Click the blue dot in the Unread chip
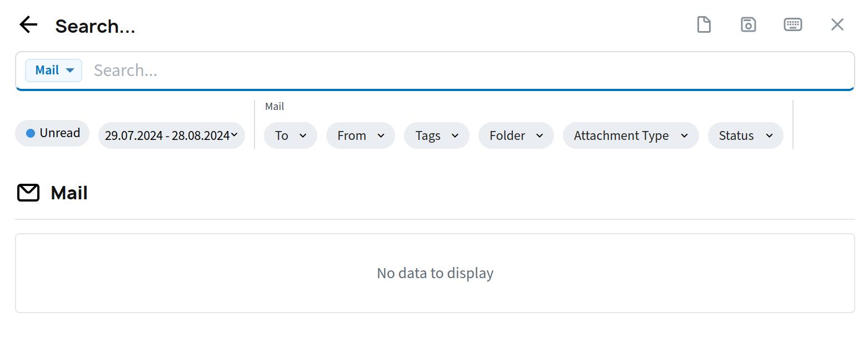The width and height of the screenshot is (868, 347). (31, 133)
